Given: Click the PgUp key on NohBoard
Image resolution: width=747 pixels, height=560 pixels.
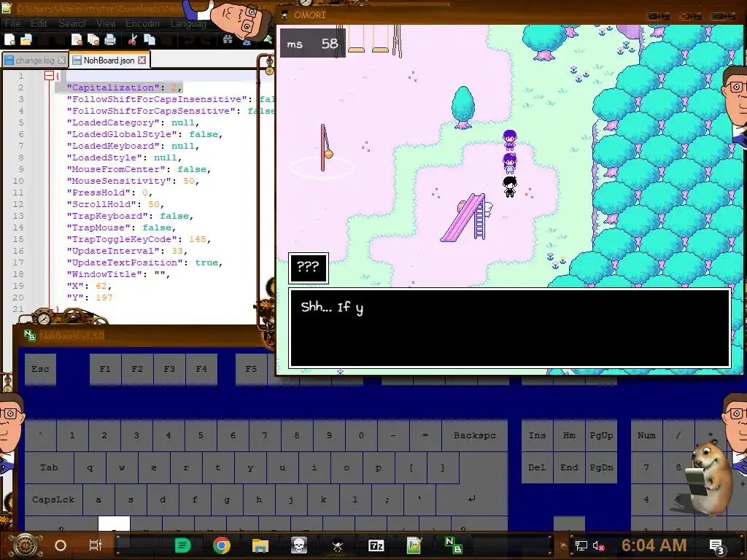Looking at the screenshot, I should tap(601, 435).
